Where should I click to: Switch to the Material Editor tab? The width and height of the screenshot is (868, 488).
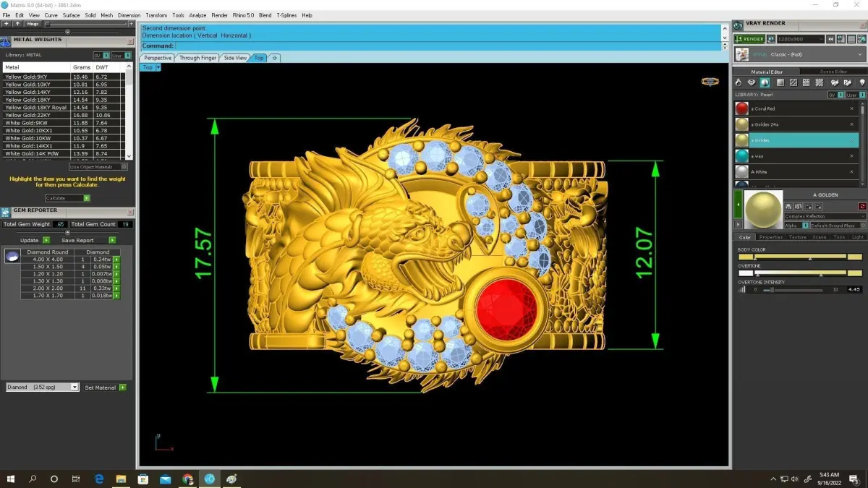coord(767,72)
